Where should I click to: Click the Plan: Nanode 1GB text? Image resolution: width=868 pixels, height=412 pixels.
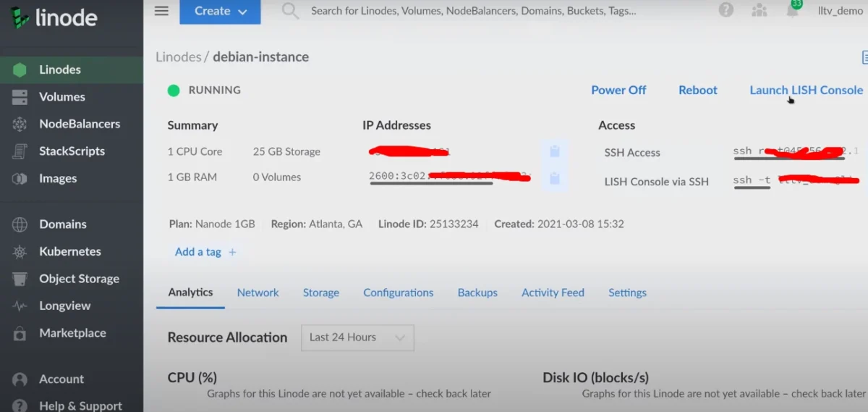coord(212,224)
